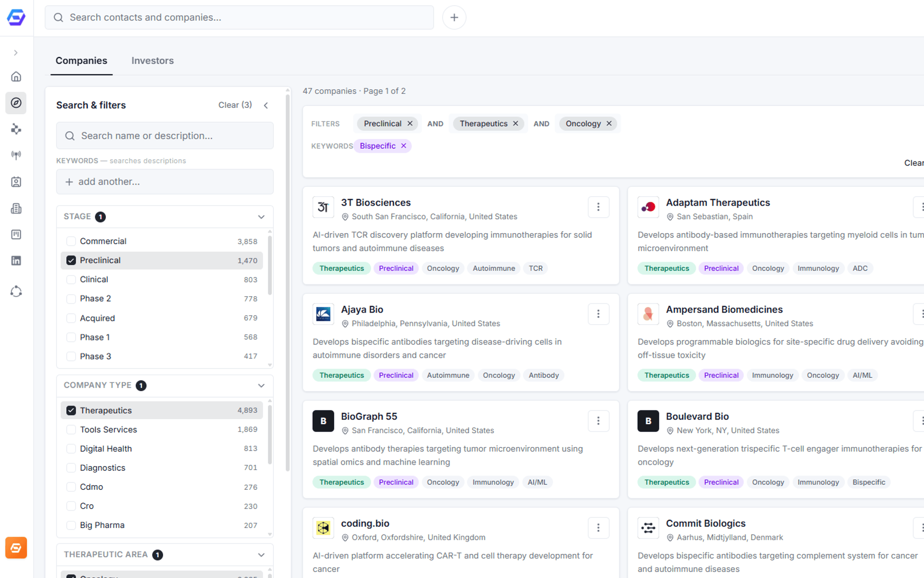Check the Phase 3 stage checkbox
The image size is (924, 578).
point(71,356)
